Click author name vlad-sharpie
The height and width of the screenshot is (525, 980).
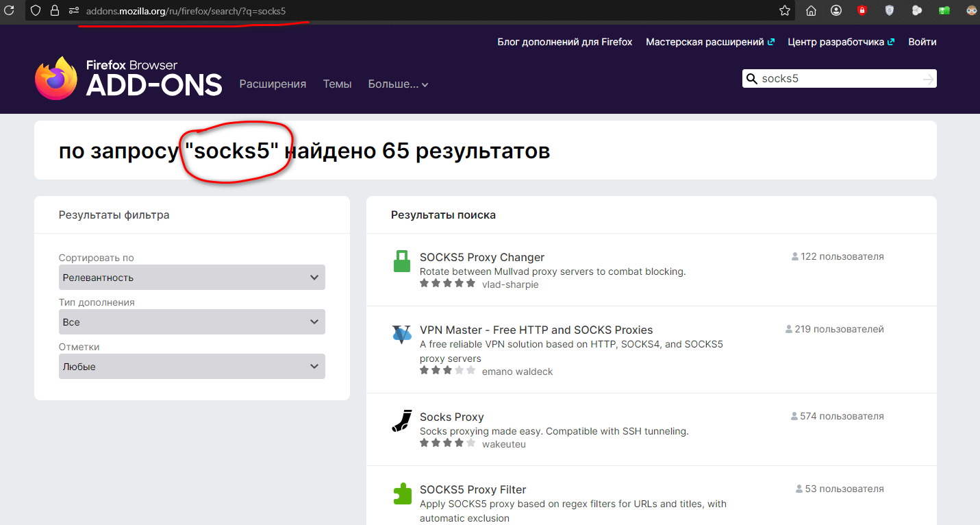pos(510,284)
